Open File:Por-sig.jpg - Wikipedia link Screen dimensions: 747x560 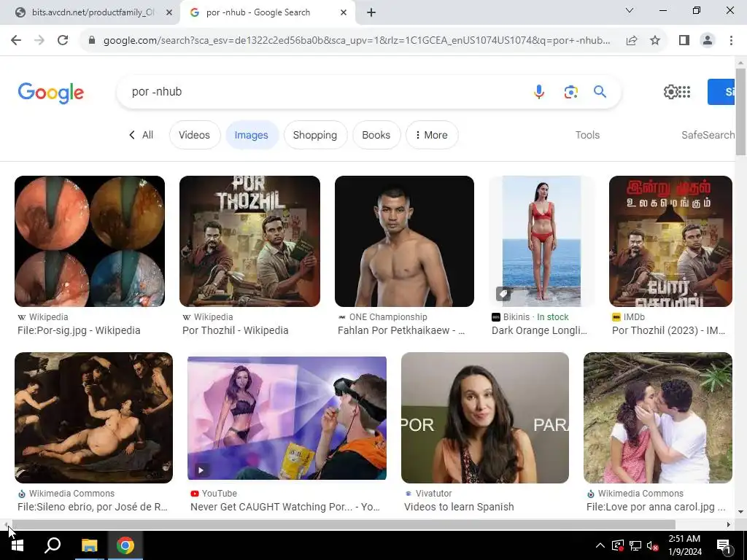point(79,330)
